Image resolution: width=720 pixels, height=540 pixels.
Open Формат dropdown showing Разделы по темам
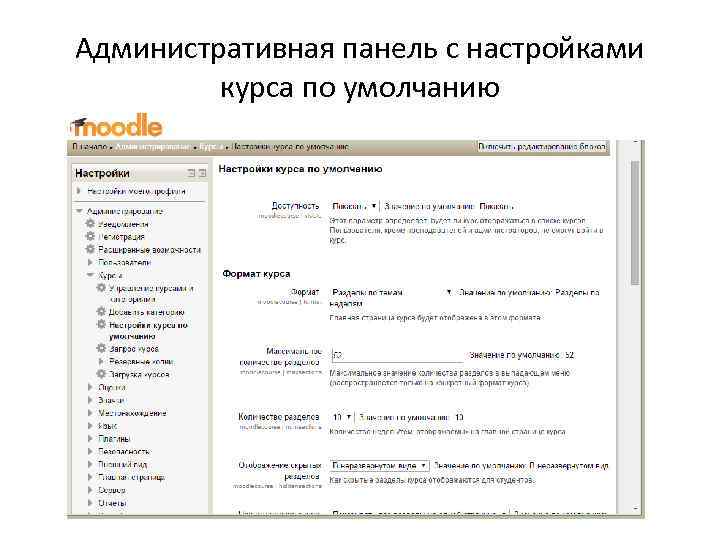392,292
